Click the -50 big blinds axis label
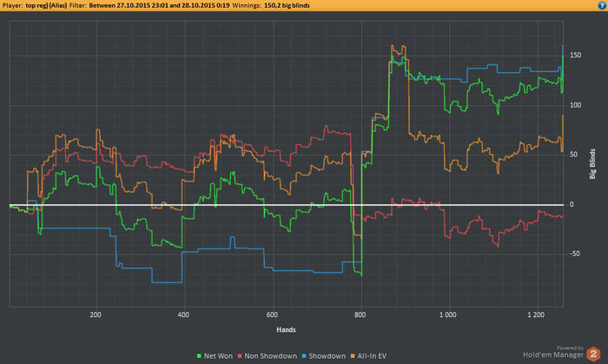 [575, 254]
